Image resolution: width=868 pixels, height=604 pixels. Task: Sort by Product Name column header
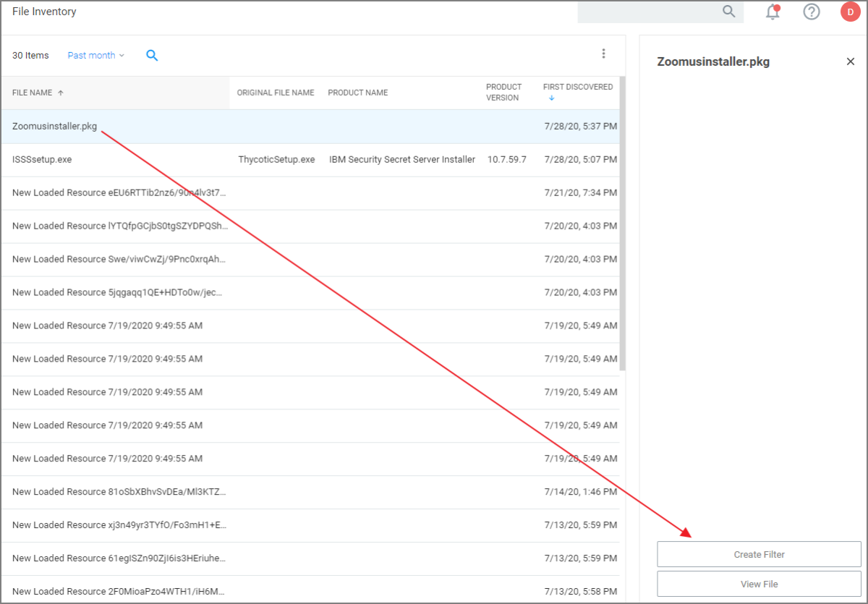click(x=357, y=93)
